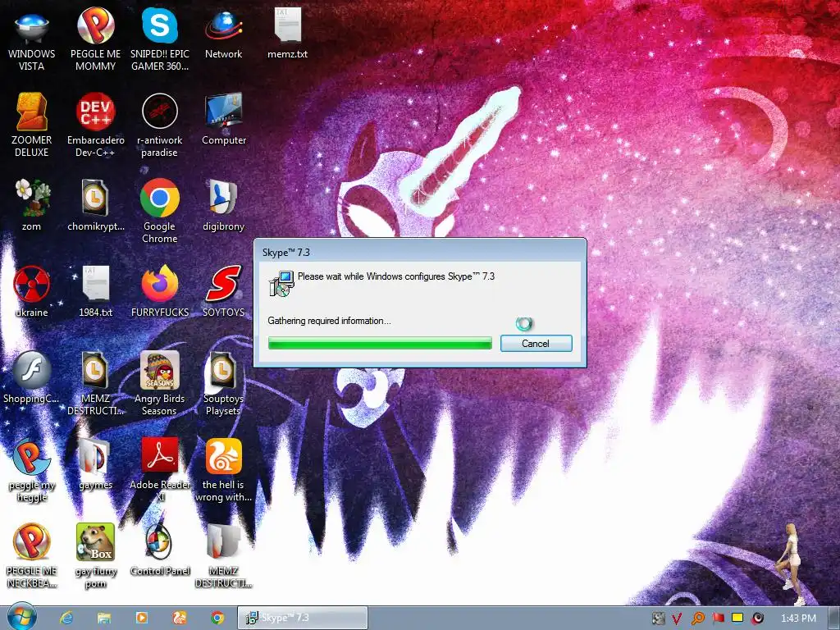
Task: Select the ShoppingC... Flash icon
Action: [32, 377]
